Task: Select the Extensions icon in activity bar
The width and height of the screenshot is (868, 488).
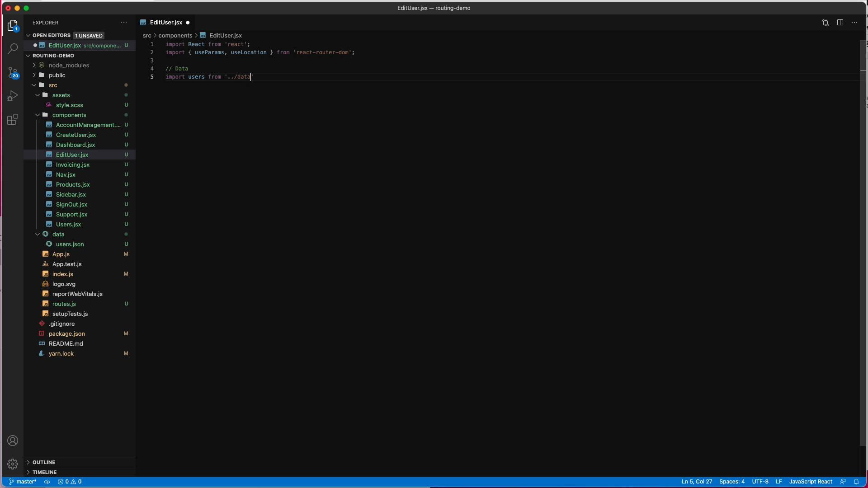Action: coord(13,120)
